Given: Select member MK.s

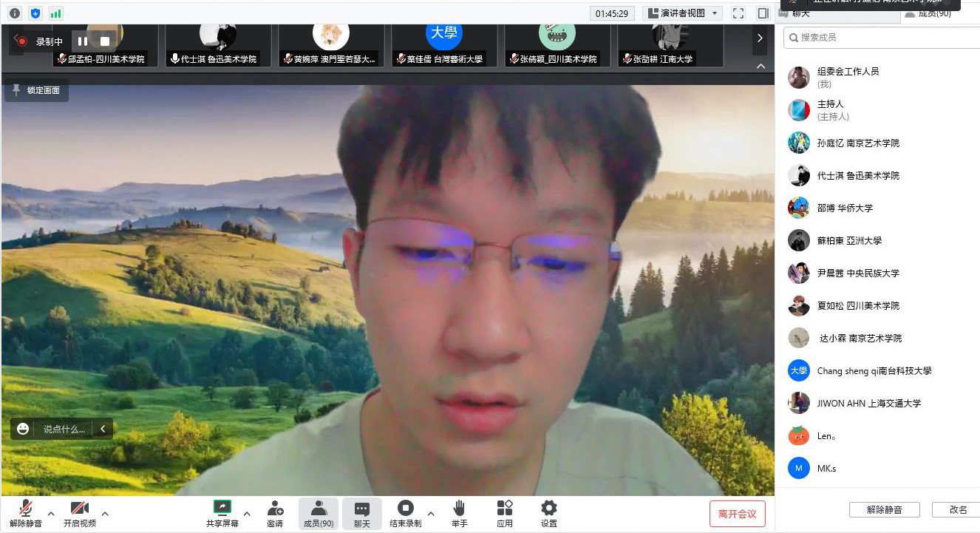Looking at the screenshot, I should [x=878, y=468].
